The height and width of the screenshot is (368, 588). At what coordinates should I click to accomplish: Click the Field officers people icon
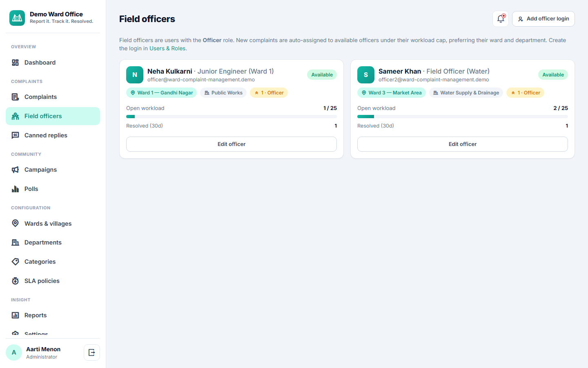click(16, 116)
